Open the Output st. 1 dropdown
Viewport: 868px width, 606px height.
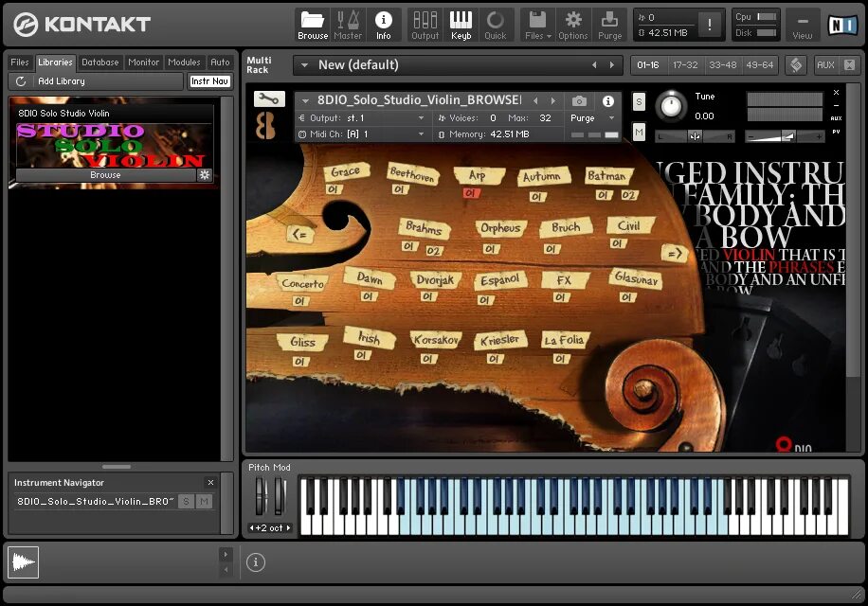click(363, 118)
